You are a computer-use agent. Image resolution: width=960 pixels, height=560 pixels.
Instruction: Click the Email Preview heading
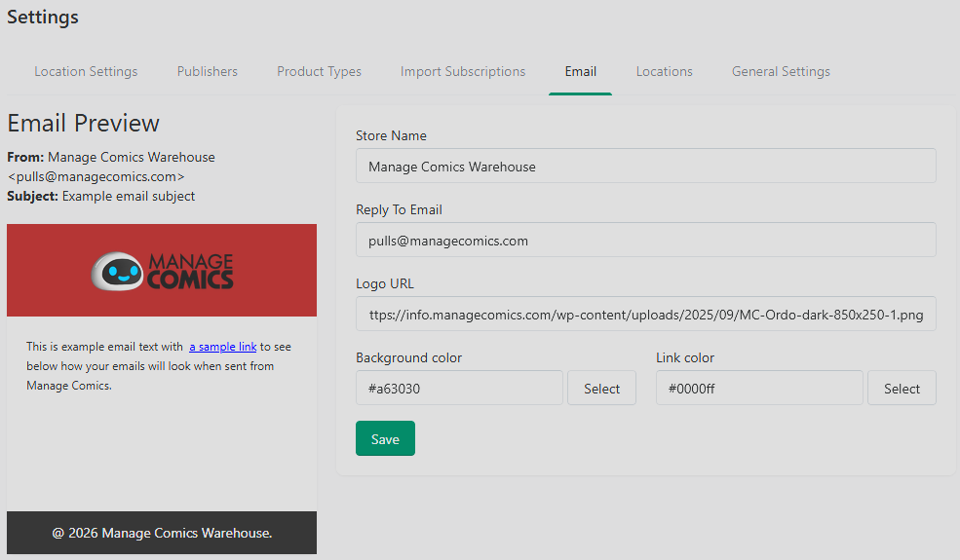(83, 123)
